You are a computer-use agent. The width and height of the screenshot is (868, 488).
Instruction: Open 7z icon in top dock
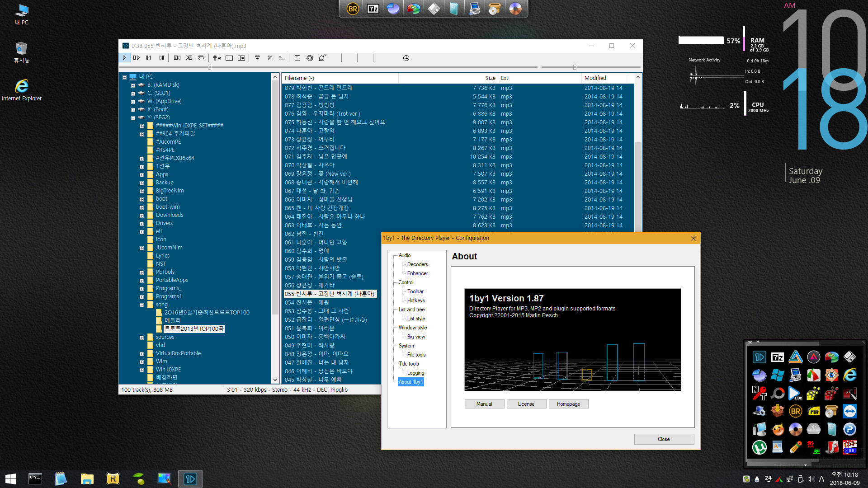coord(373,9)
